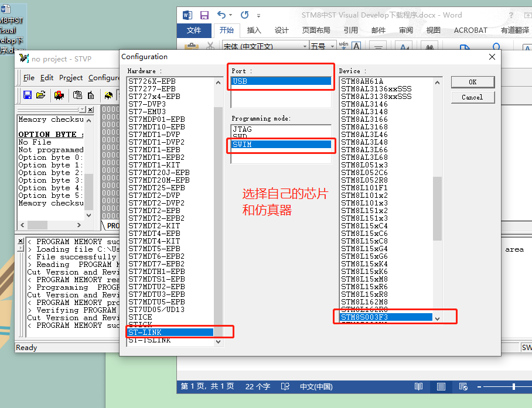
Task: Click the STVP save file icon
Action: (28, 95)
